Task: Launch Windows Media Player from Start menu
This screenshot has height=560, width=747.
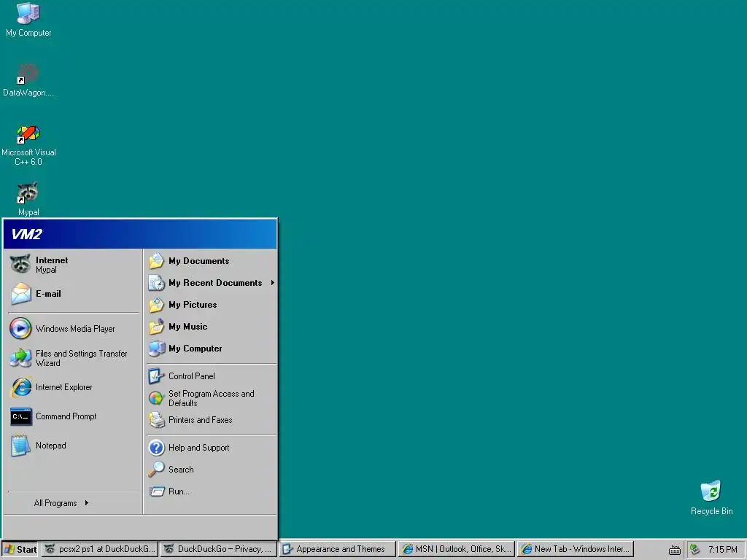Action: [x=74, y=329]
